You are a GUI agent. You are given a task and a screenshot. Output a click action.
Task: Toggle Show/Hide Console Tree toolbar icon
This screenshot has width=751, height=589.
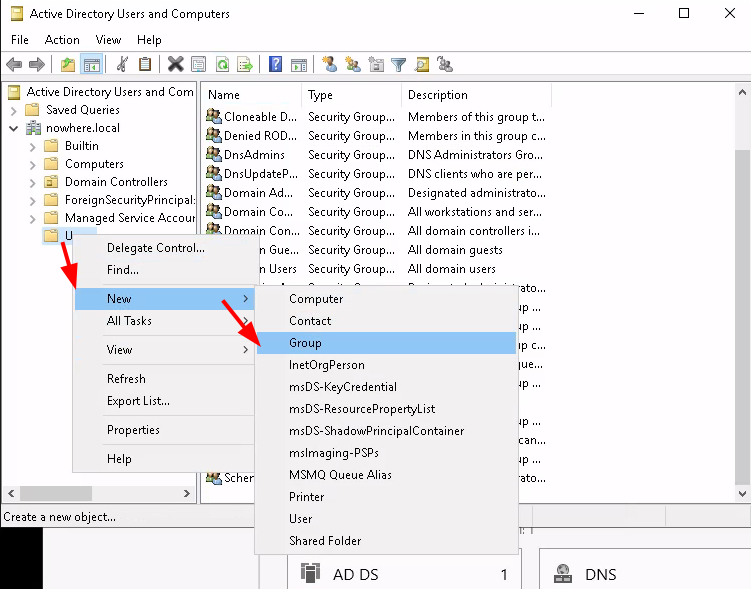(91, 64)
